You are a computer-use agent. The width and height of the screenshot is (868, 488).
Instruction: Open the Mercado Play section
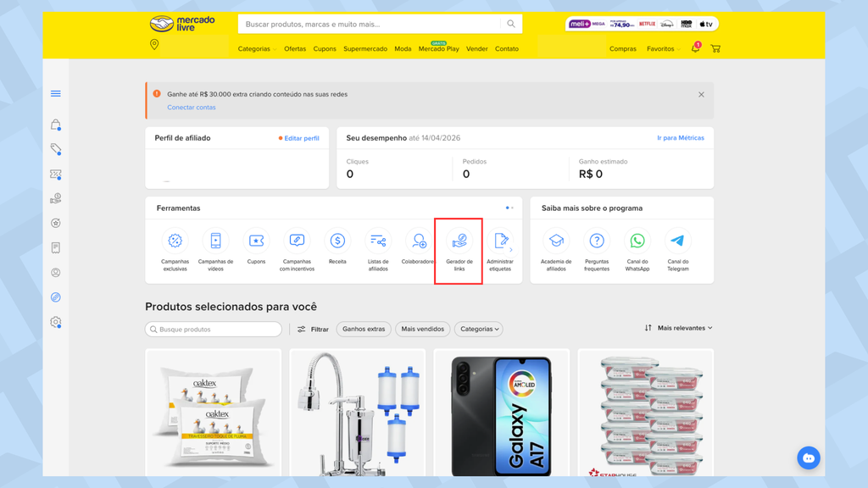tap(438, 49)
